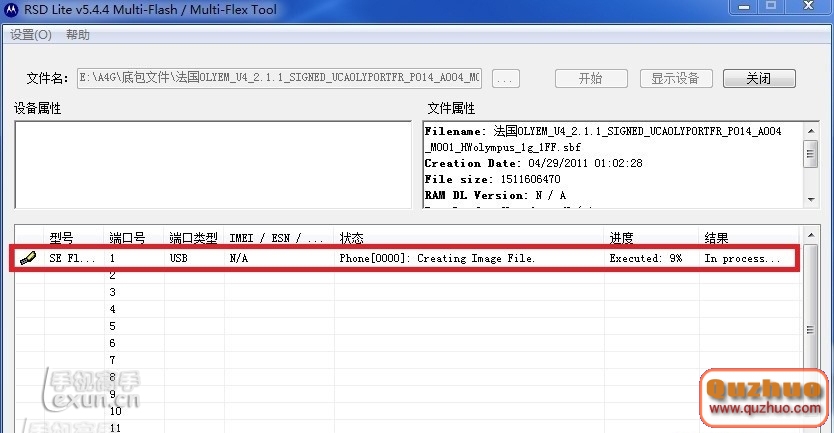834x433 pixels.
Task: Click the 'Filename:' line in file properties
Action: click(x=603, y=131)
